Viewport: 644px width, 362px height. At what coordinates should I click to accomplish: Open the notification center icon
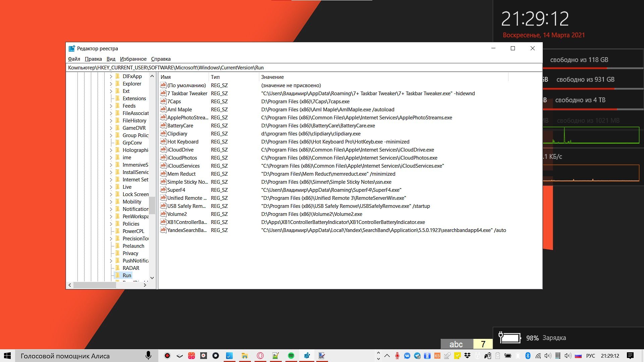click(x=630, y=356)
